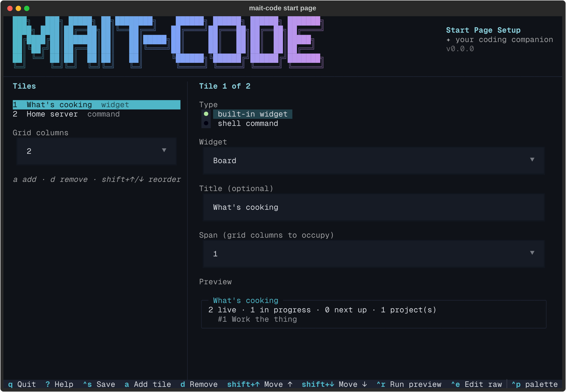566x392 pixels.
Task: Click Save in the footer bar
Action: [x=99, y=384]
